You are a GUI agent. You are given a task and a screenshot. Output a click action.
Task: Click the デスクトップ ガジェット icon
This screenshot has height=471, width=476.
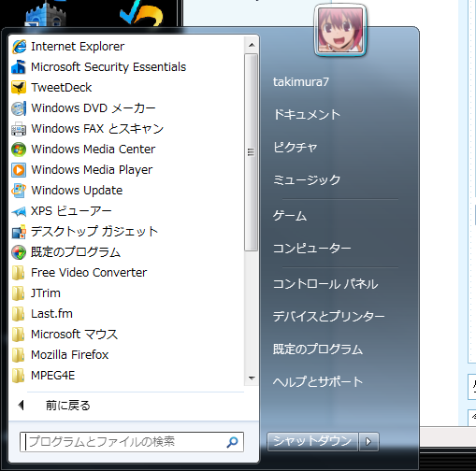coord(19,232)
